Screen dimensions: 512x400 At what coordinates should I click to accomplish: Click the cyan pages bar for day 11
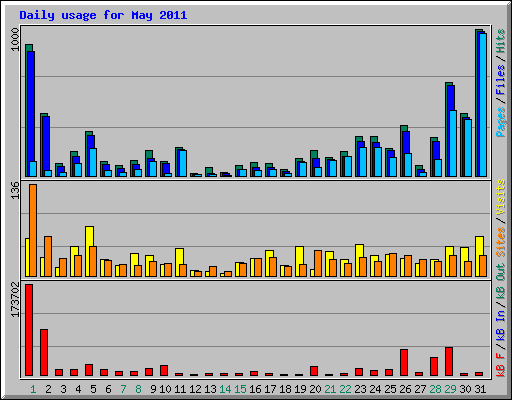tap(183, 163)
